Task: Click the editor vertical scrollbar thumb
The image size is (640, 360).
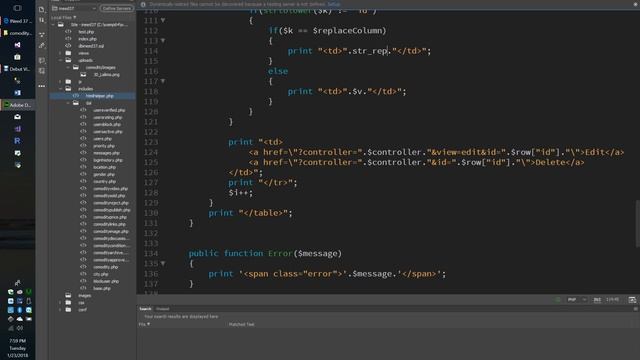Action: (x=638, y=224)
